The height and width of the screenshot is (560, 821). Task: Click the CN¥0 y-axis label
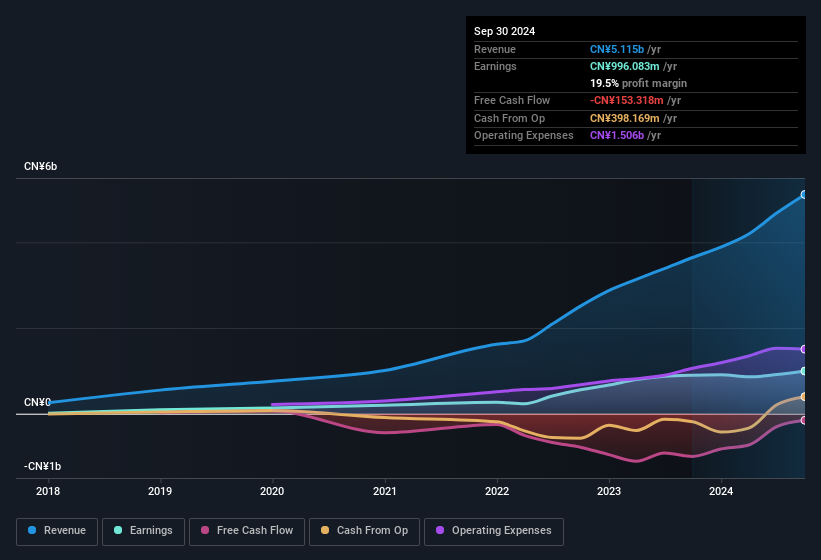point(37,402)
